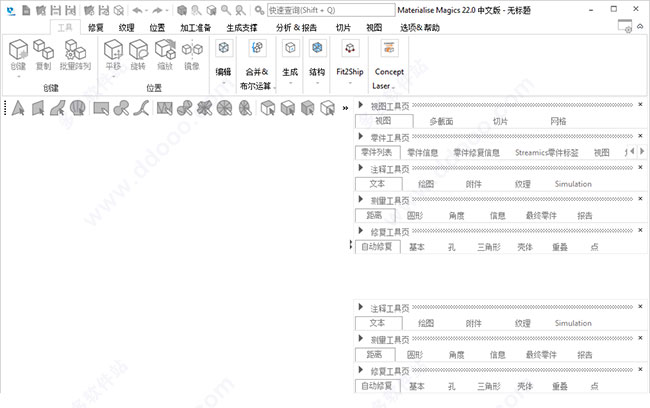
Task: Select the mark surface curved-strip tool icon
Action: coord(58,108)
